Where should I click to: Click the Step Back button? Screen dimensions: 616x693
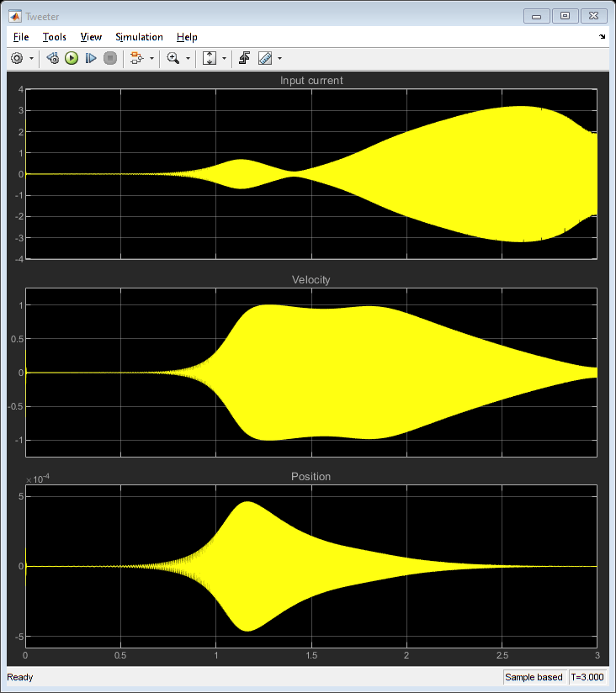pos(53,58)
